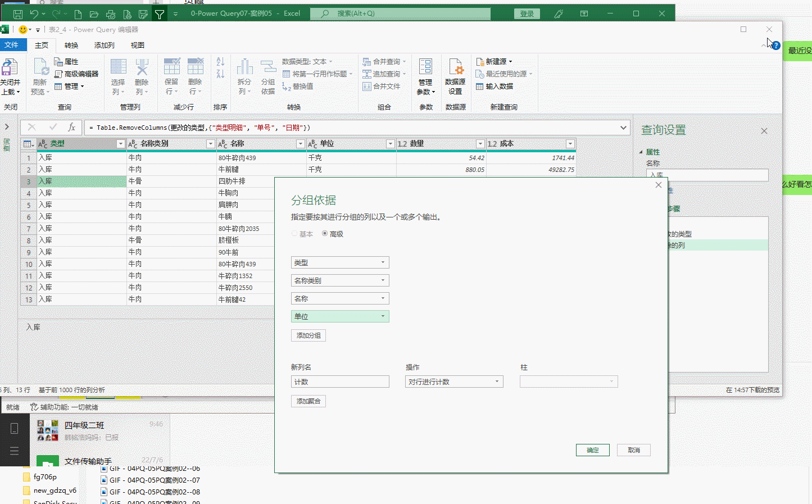The width and height of the screenshot is (812, 504).
Task: Expand the formula bar chevron
Action: [x=623, y=128]
